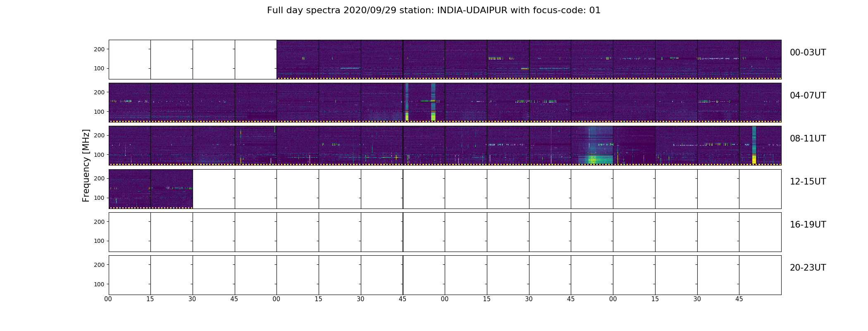Screen dimensions: 868x331
Task: Click the 200 tick label of the 00-03UT row
Action: pos(99,49)
